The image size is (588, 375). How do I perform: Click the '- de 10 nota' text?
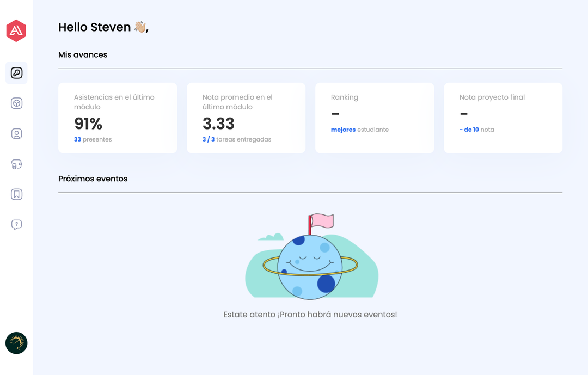click(477, 130)
